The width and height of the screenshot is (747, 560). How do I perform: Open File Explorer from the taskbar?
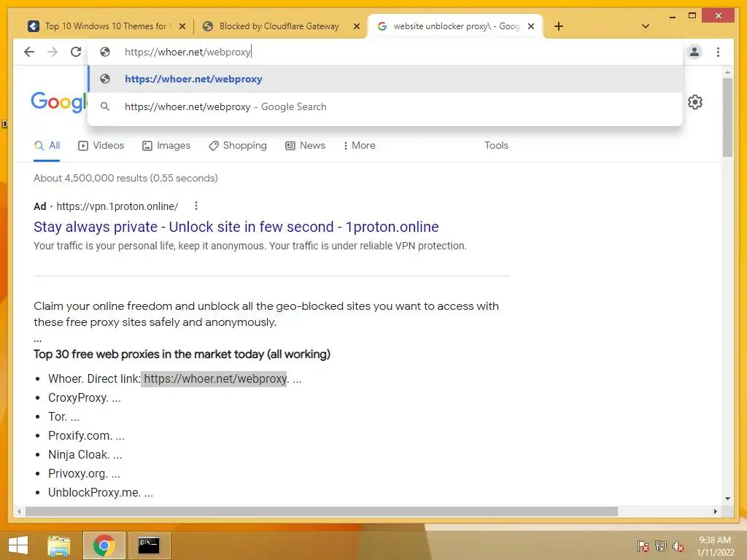pos(59,545)
